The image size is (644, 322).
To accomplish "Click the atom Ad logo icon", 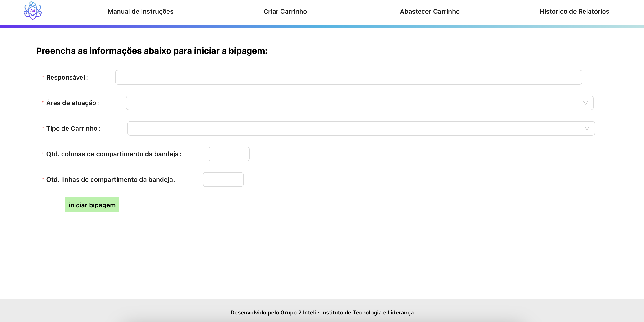I will point(33,11).
